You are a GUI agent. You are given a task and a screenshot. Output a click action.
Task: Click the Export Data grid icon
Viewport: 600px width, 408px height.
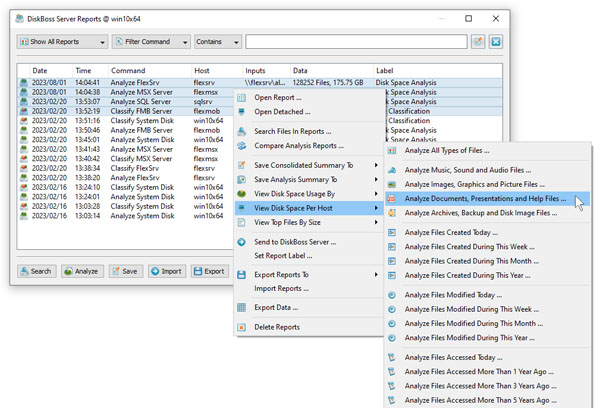(x=241, y=307)
